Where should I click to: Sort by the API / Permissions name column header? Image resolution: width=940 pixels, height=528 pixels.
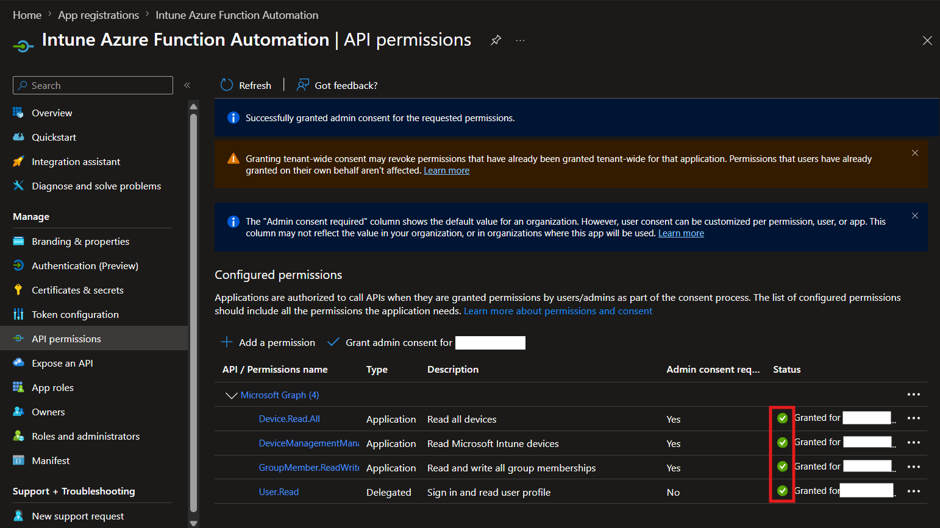click(275, 370)
